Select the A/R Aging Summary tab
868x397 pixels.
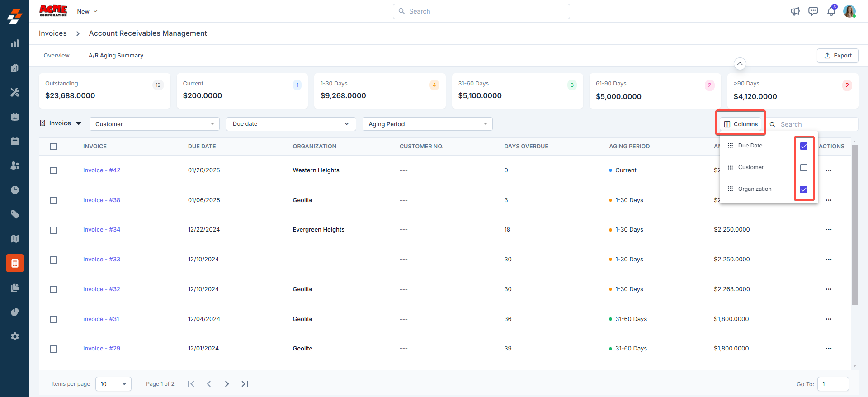[x=116, y=56]
